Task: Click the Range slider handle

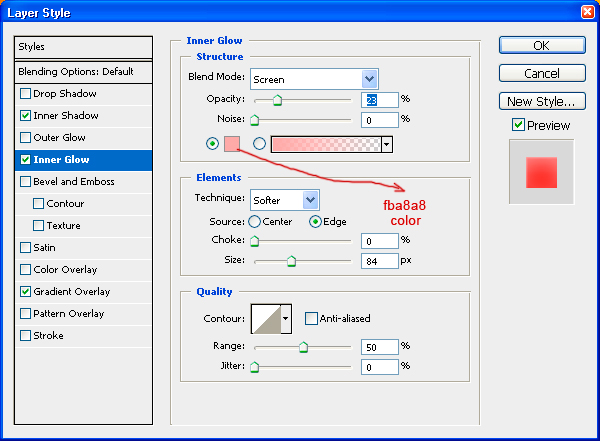Action: (303, 347)
